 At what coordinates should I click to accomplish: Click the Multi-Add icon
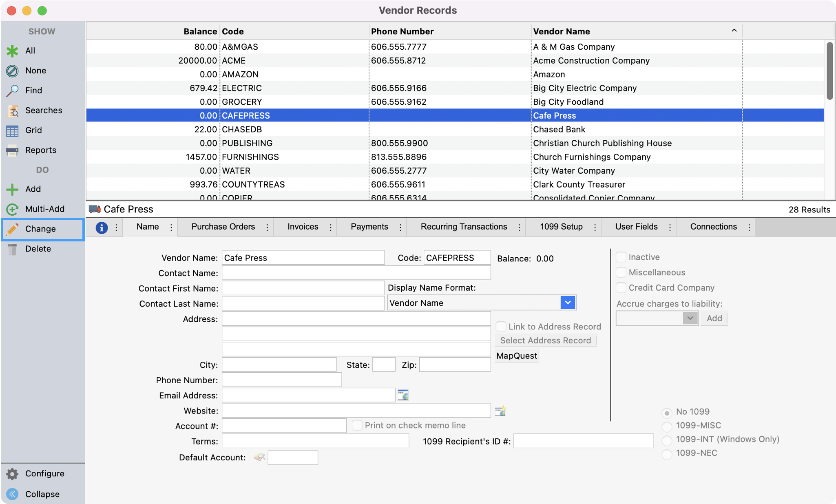point(12,209)
